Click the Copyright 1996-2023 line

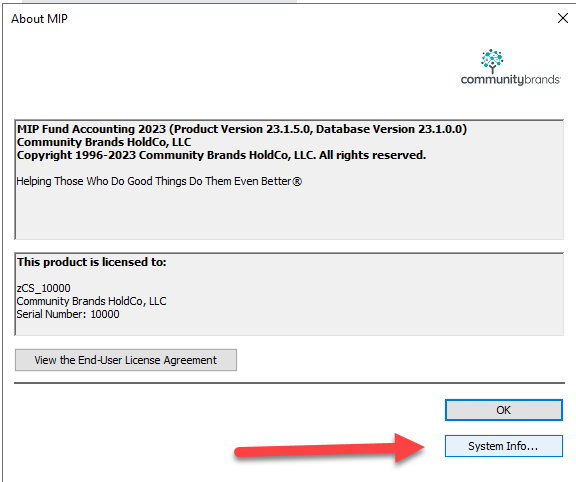click(x=221, y=155)
